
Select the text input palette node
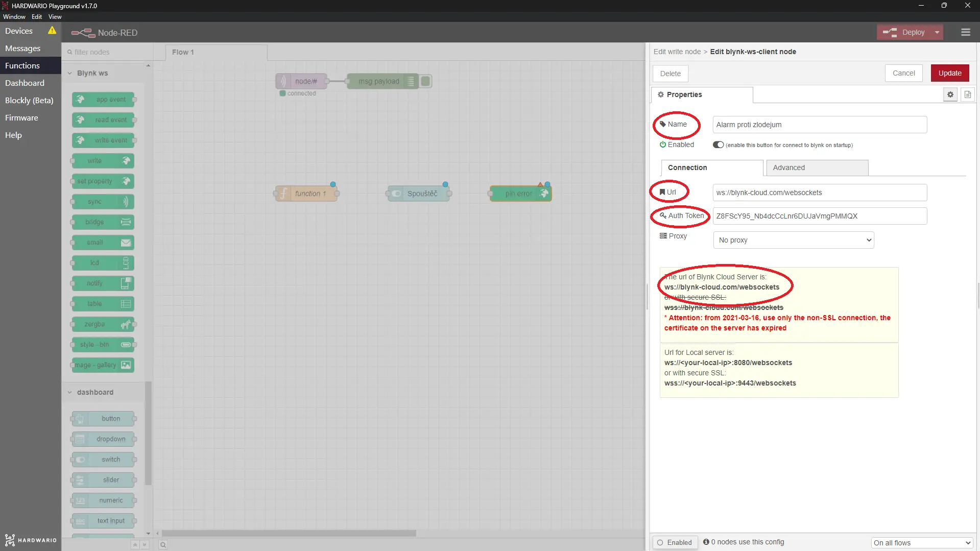(104, 521)
